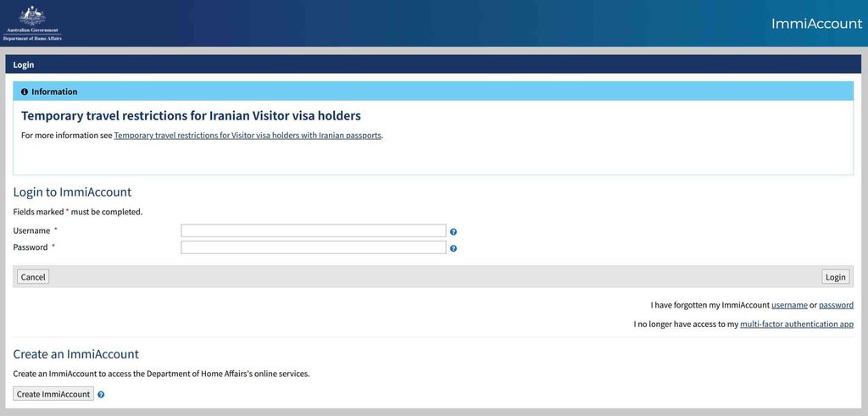The height and width of the screenshot is (416, 868).
Task: Click the Username field label
Action: coord(31,230)
